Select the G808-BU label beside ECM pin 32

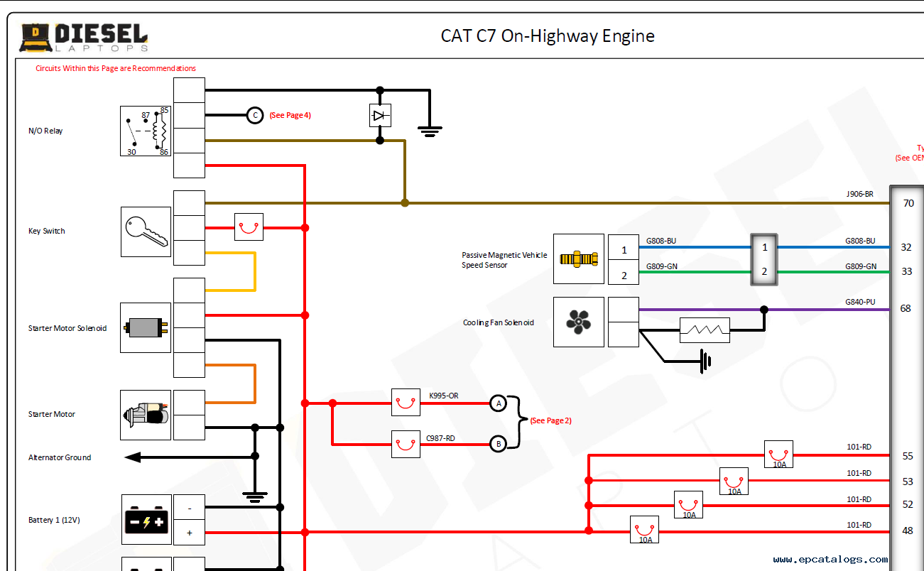pos(860,241)
